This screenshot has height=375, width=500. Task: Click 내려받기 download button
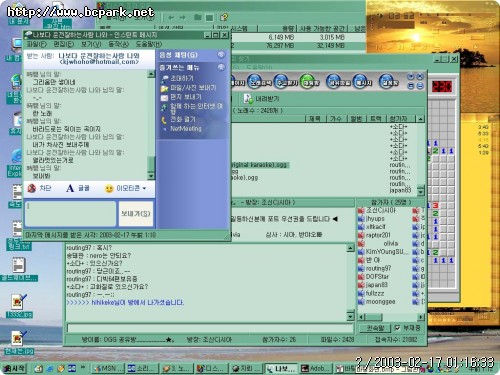click(x=261, y=99)
